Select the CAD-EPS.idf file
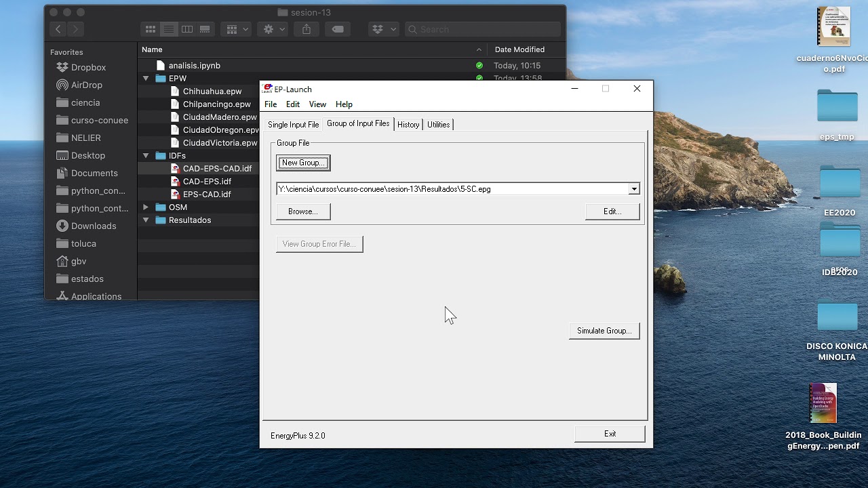Screen dimensions: 868x488 [207, 182]
